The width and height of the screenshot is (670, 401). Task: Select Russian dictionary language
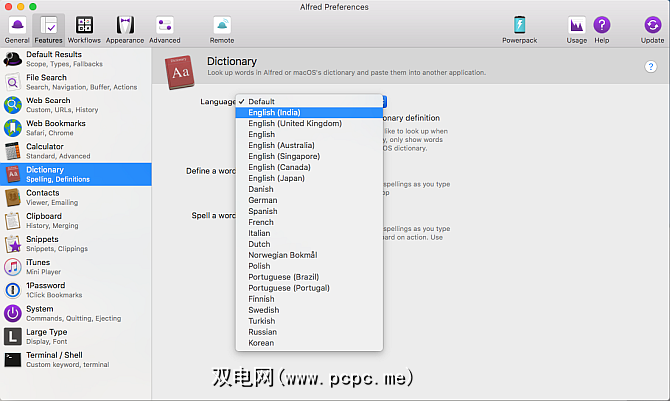click(x=309, y=332)
